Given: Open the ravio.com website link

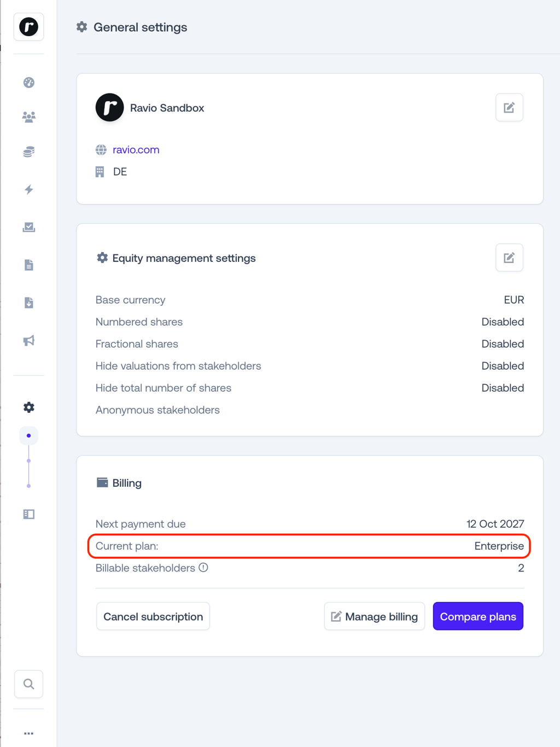Looking at the screenshot, I should pyautogui.click(x=136, y=150).
